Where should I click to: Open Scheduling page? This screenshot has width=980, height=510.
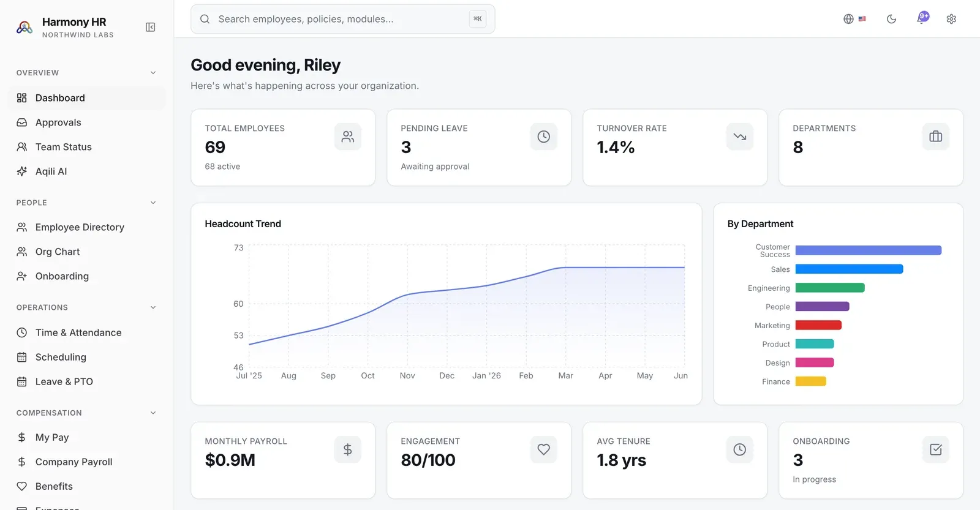coord(87,357)
